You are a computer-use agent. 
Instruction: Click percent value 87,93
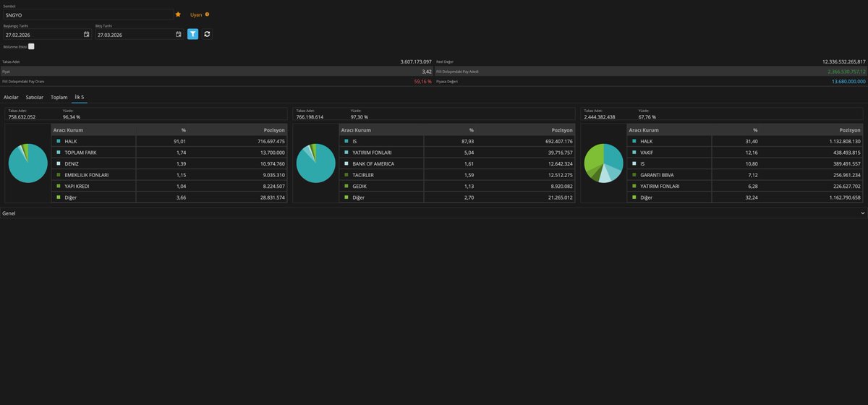[467, 141]
